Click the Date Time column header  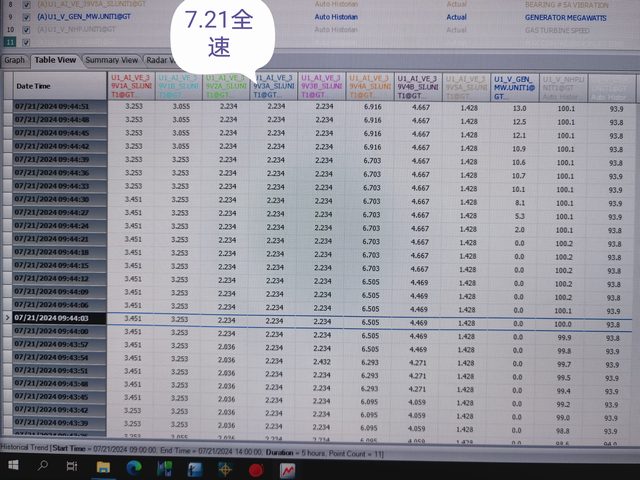pyautogui.click(x=60, y=86)
